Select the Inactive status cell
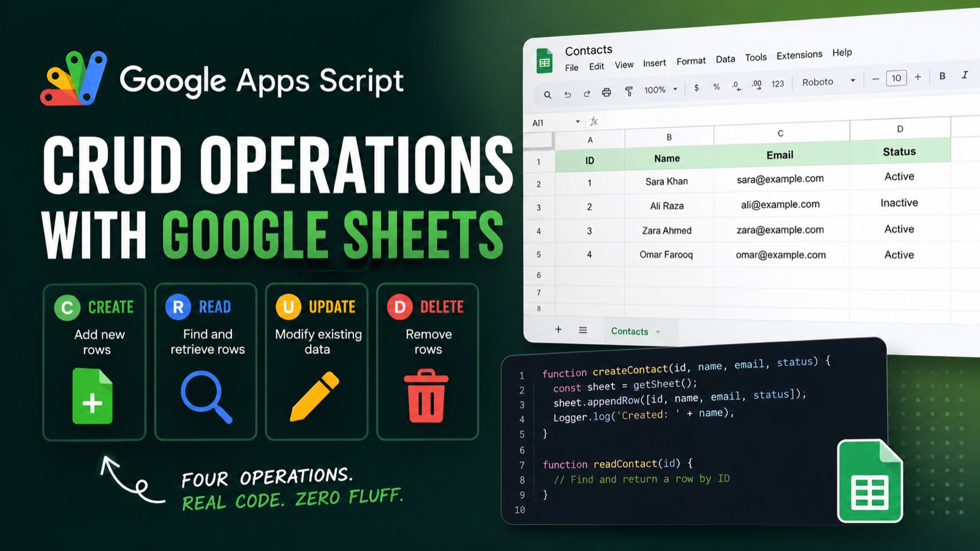980x551 pixels. (900, 203)
